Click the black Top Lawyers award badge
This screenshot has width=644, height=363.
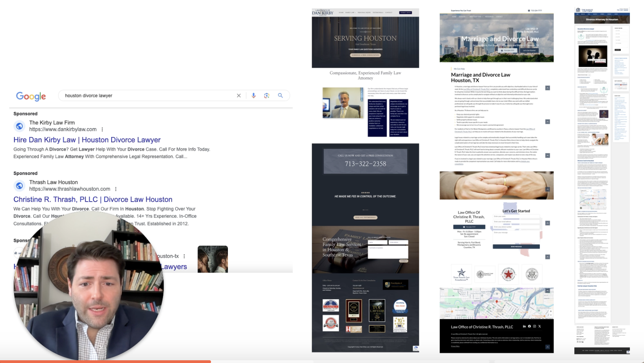click(x=377, y=311)
